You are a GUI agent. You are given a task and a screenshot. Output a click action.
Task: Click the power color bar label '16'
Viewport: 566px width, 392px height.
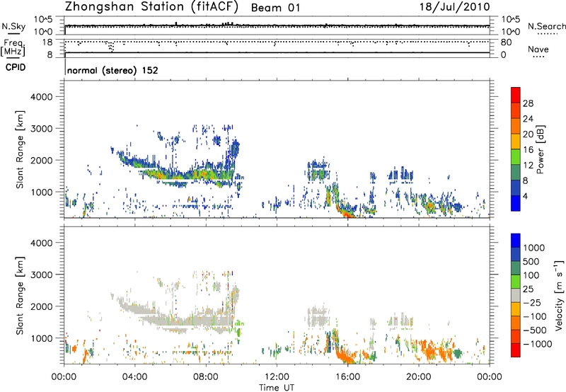[x=528, y=150]
